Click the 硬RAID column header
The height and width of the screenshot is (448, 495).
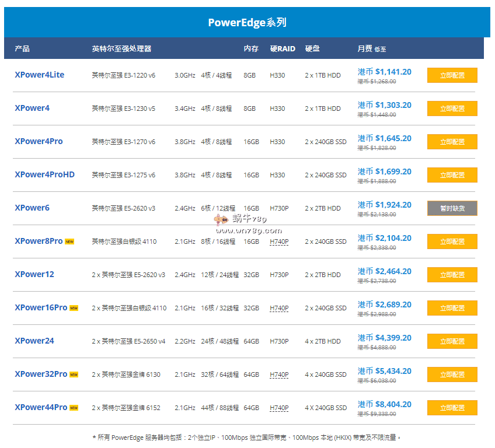(283, 49)
